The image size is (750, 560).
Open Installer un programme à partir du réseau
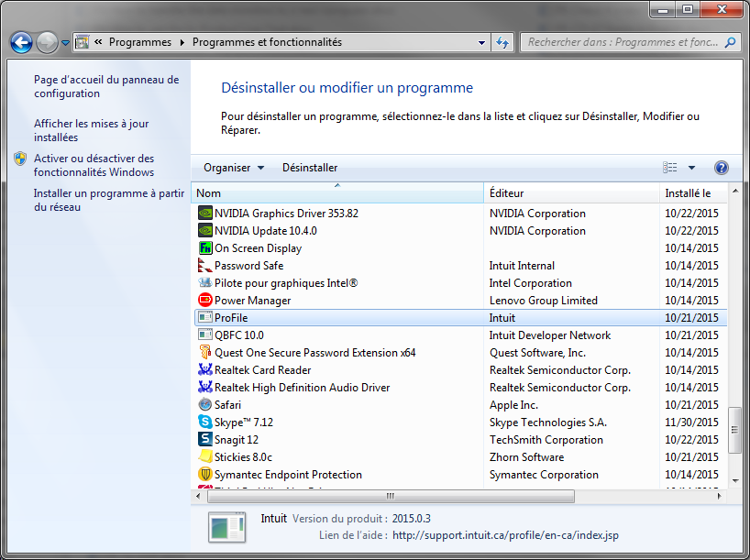tap(109, 200)
